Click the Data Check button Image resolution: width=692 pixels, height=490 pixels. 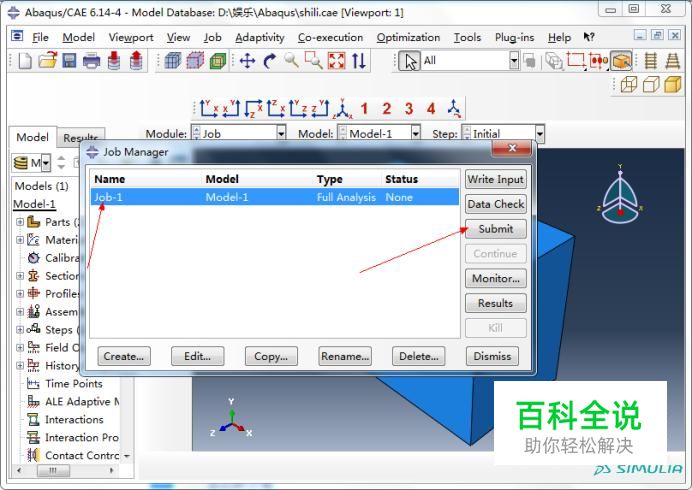[496, 204]
